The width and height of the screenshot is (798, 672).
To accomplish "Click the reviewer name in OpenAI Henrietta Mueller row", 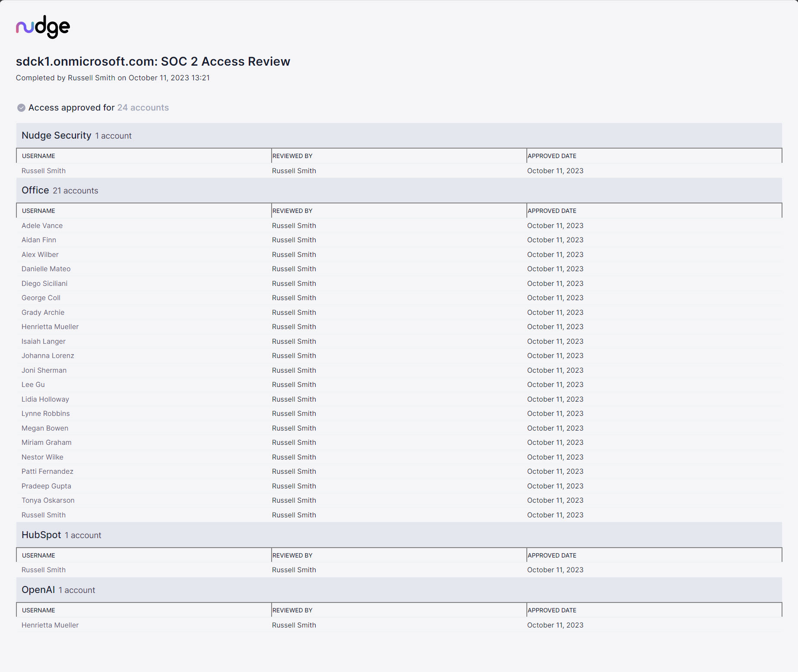I will (294, 625).
